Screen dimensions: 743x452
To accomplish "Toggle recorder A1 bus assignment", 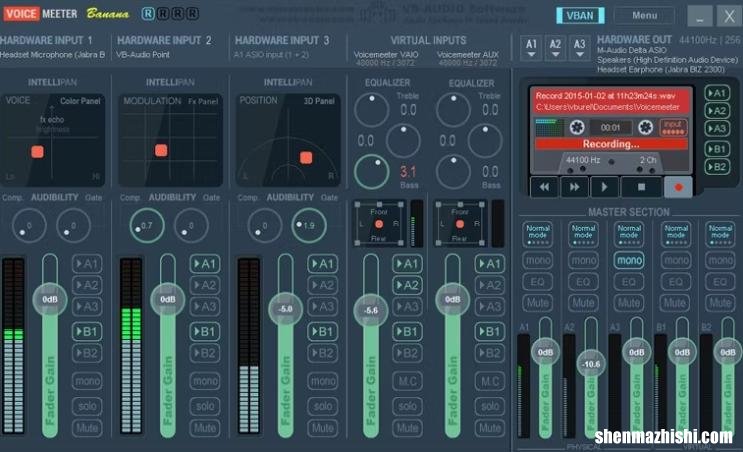I will click(x=717, y=93).
